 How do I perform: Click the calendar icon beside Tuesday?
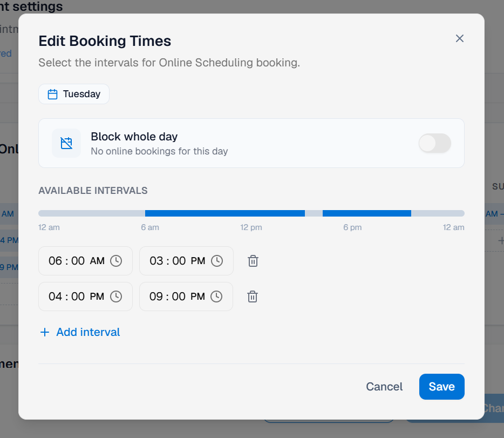pyautogui.click(x=52, y=94)
